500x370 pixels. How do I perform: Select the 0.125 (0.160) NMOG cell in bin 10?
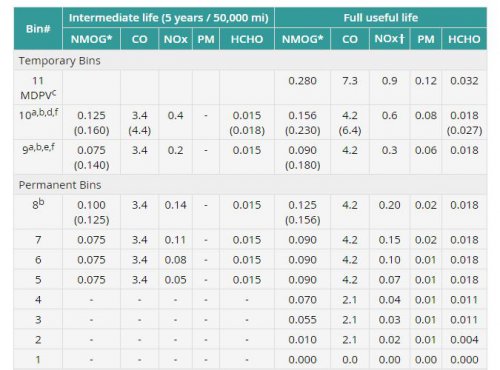pyautogui.click(x=91, y=123)
